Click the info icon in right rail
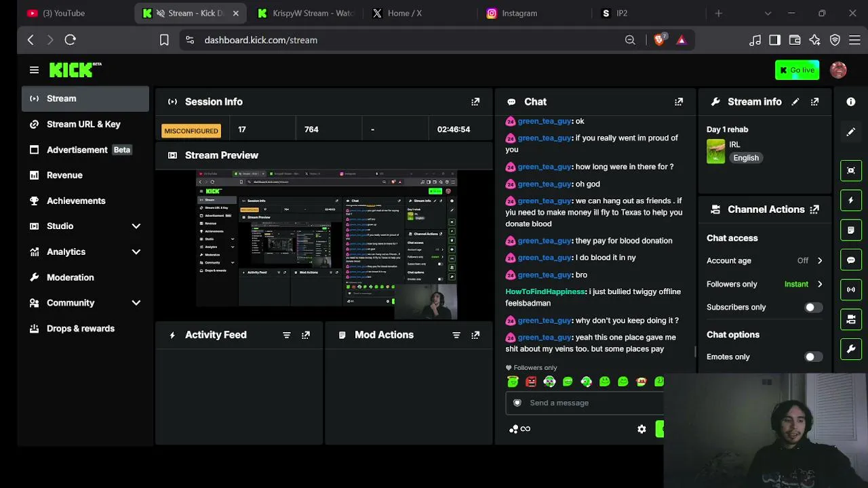The image size is (868, 488). click(x=851, y=102)
